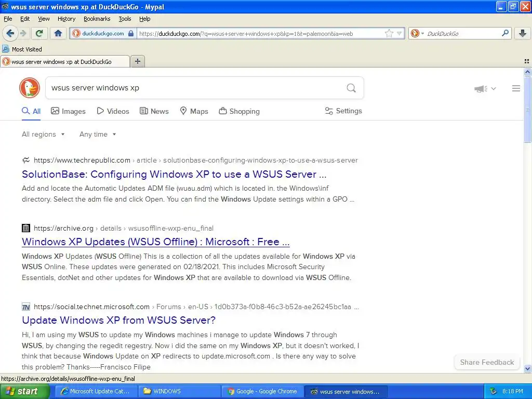Click the magnifier in the toolbar search box
532x399 pixels.
(505, 33)
